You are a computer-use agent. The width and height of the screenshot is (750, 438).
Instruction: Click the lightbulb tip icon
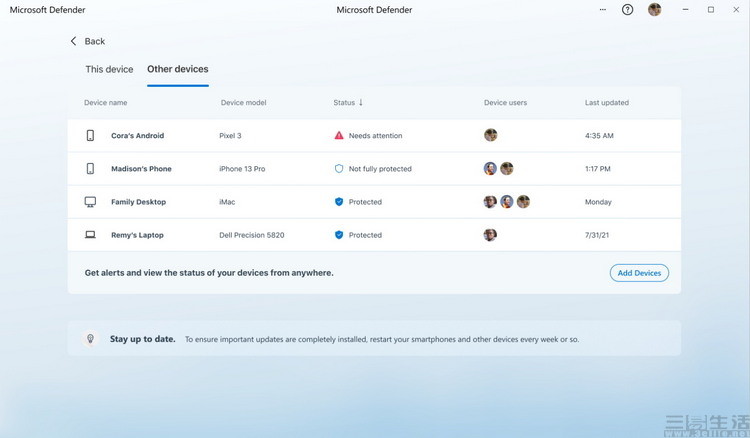click(x=90, y=339)
